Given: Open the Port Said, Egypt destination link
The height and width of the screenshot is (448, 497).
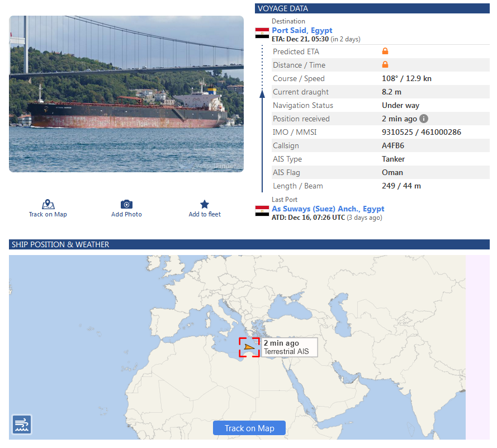Looking at the screenshot, I should pos(302,30).
